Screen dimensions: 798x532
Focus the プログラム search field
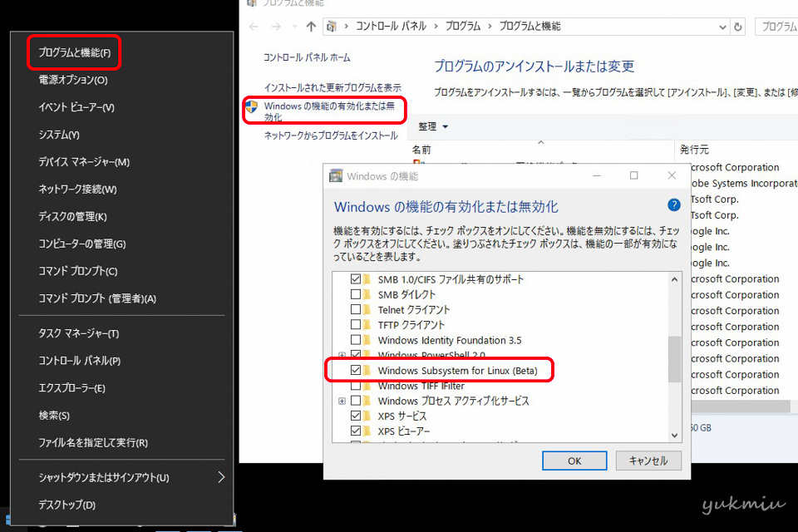(x=776, y=27)
